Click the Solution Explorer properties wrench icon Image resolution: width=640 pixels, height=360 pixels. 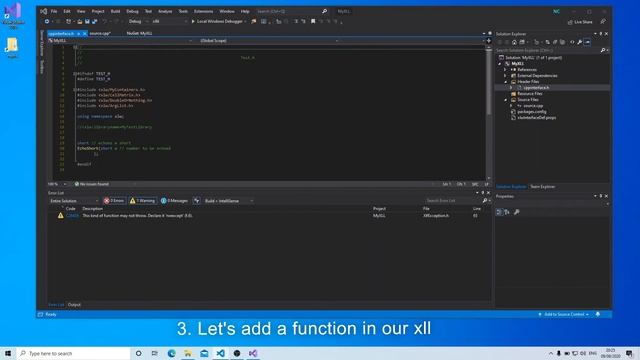[580, 42]
